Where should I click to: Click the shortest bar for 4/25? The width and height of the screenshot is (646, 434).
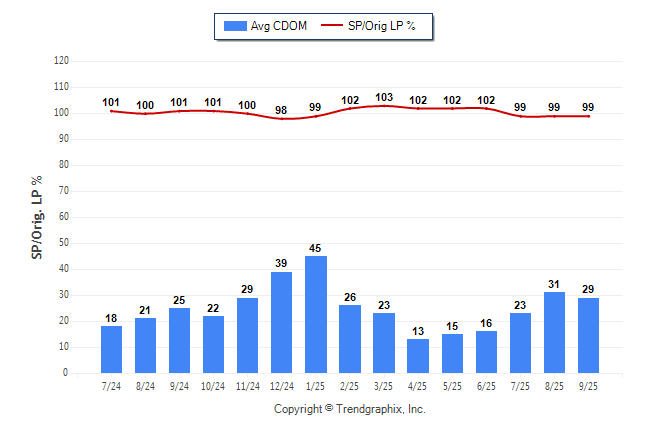418,356
